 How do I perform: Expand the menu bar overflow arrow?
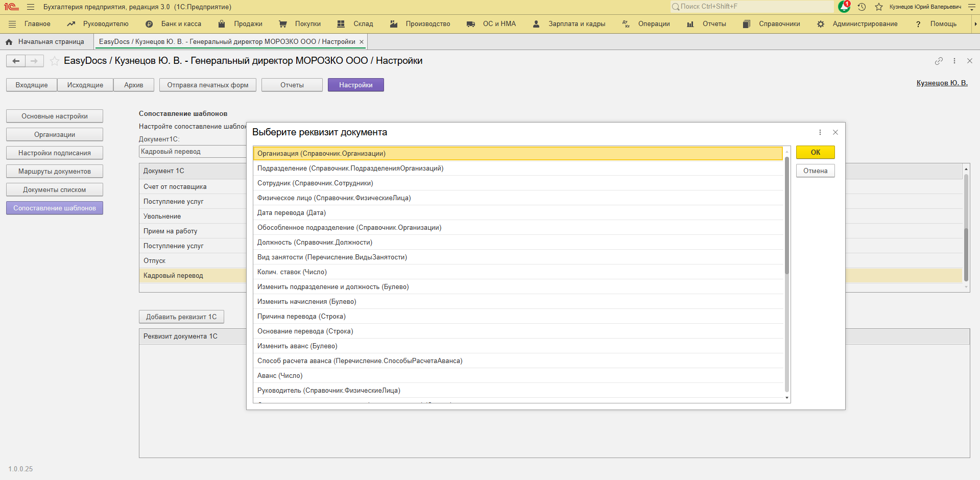point(975,24)
